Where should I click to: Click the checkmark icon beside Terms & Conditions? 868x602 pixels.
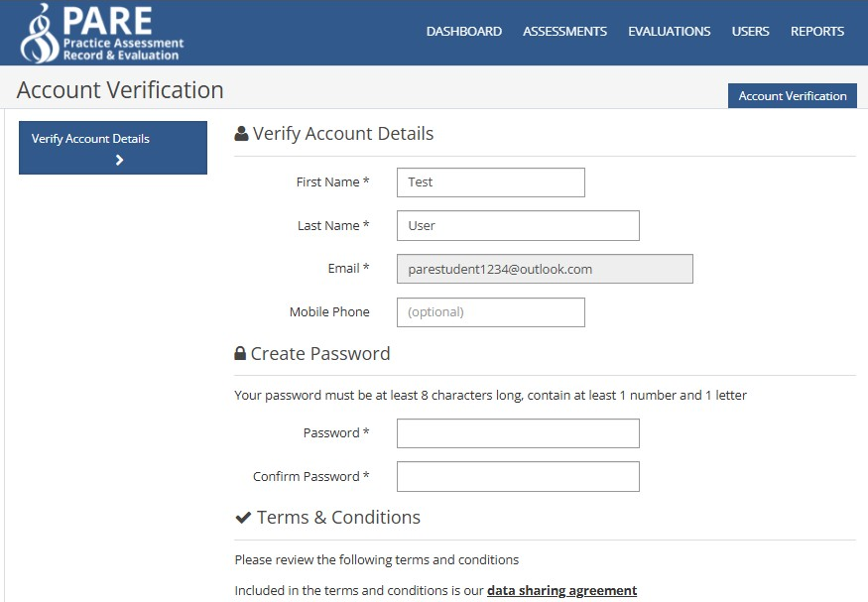pyautogui.click(x=243, y=518)
